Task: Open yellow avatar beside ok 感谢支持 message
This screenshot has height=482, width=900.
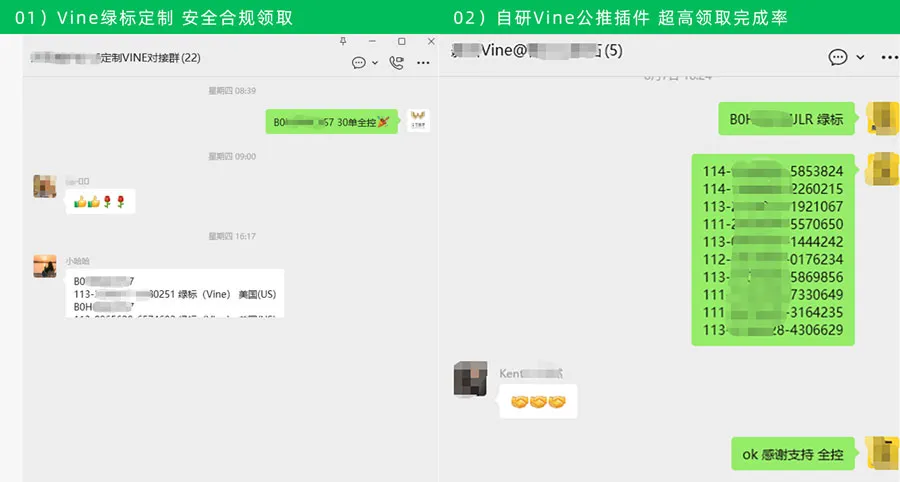Action: (x=883, y=453)
